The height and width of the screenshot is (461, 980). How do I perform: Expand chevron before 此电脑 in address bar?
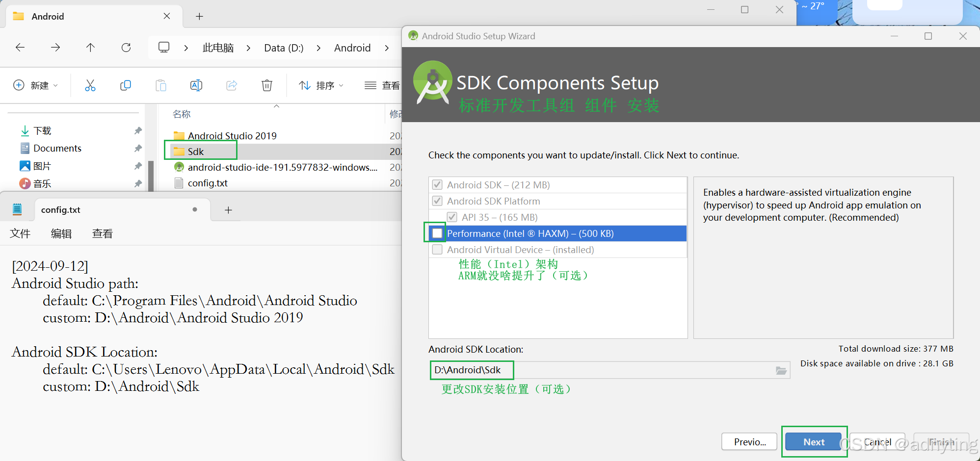(x=186, y=48)
